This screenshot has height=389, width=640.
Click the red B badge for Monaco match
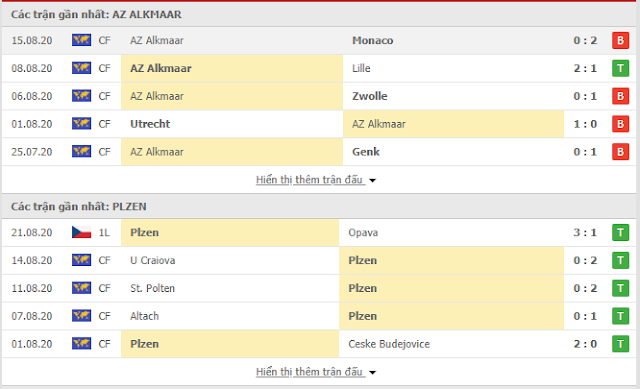(x=620, y=40)
